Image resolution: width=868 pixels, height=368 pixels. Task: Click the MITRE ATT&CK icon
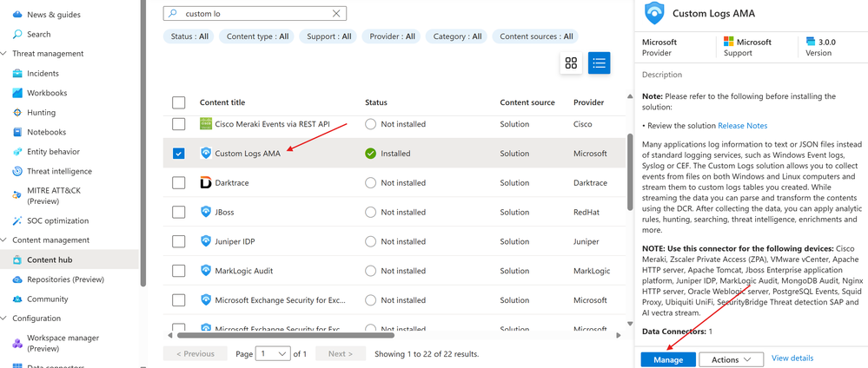(17, 195)
